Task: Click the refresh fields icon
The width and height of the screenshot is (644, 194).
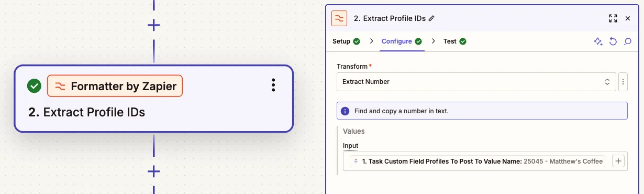Action: click(x=613, y=41)
